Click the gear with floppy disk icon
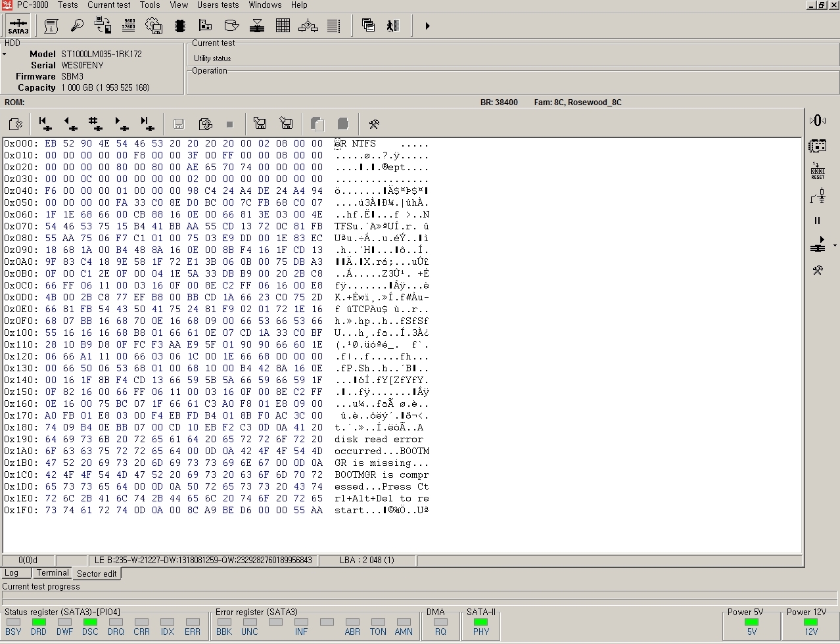 pyautogui.click(x=154, y=26)
